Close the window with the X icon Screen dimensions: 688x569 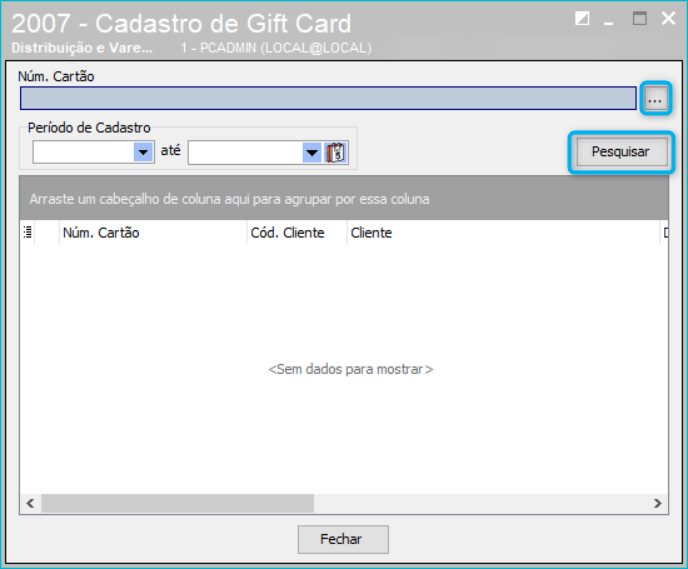668,18
